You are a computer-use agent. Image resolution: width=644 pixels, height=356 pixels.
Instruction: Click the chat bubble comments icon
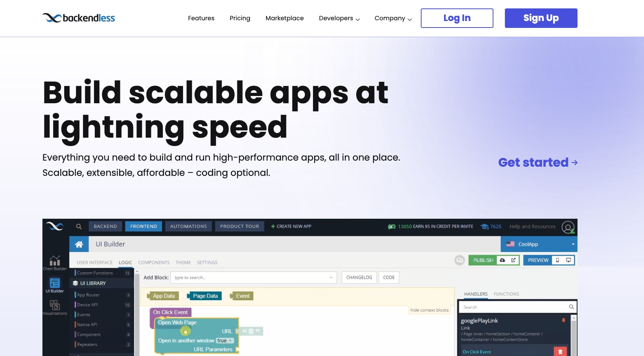click(x=459, y=260)
